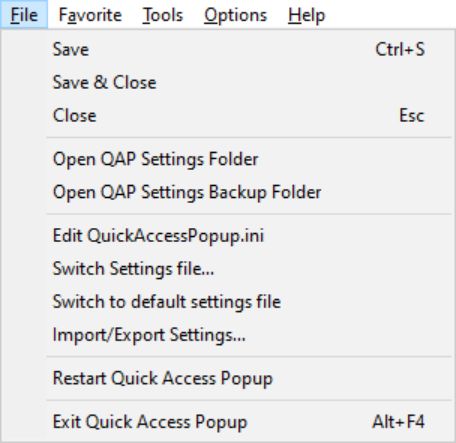Open the File menu

[24, 15]
